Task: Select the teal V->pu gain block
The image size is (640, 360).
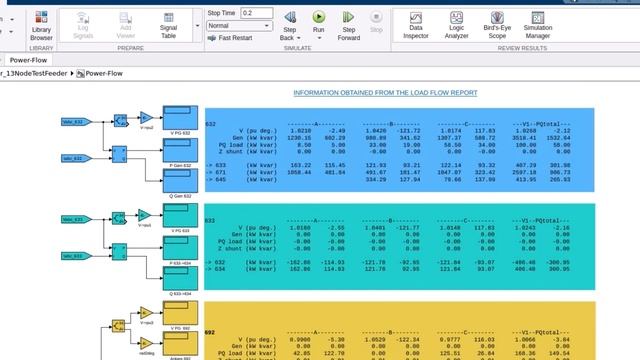Action: pos(144,215)
